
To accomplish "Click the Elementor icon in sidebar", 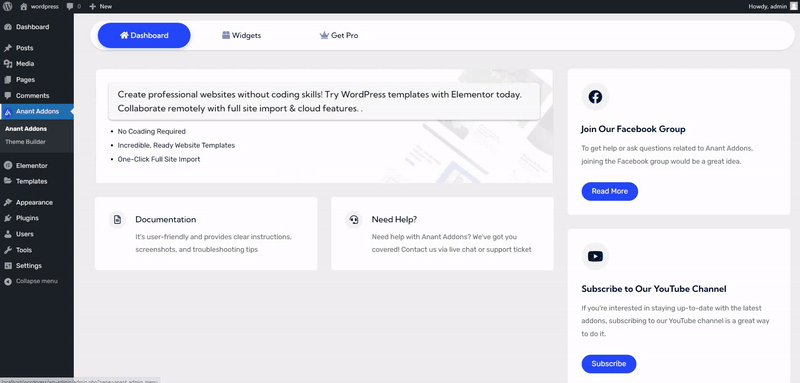I will [8, 165].
